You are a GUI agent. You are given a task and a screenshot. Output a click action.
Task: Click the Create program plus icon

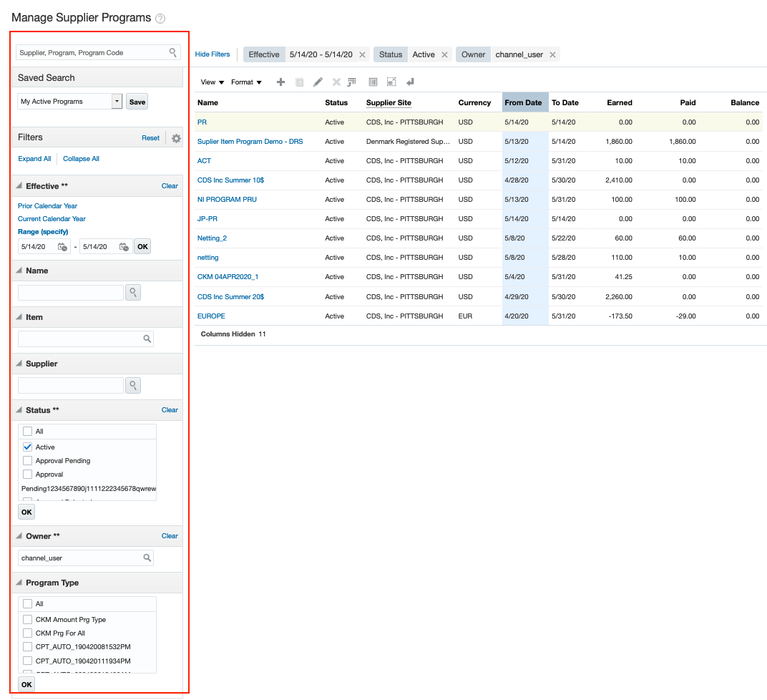(x=280, y=82)
